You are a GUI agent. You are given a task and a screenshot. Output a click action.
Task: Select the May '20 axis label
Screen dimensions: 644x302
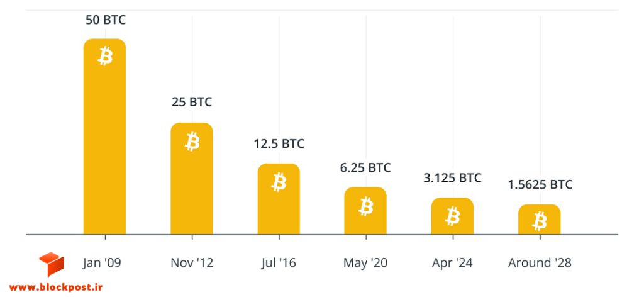[365, 263]
